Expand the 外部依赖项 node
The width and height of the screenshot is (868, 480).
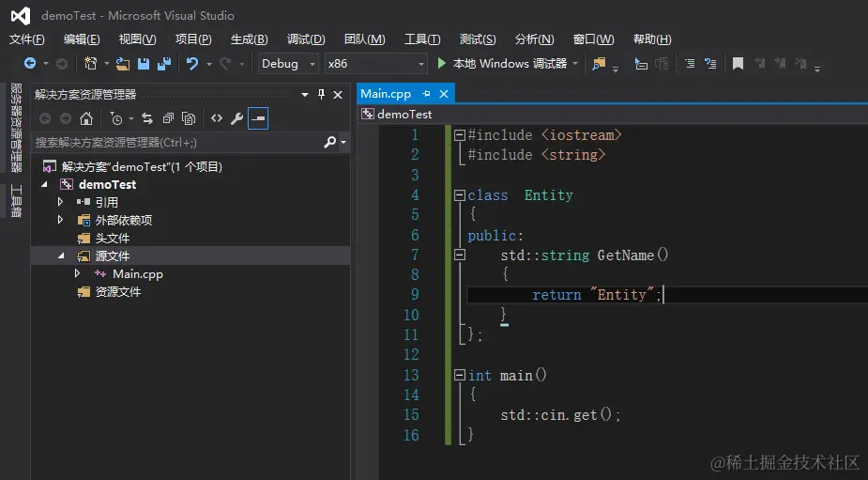click(60, 220)
